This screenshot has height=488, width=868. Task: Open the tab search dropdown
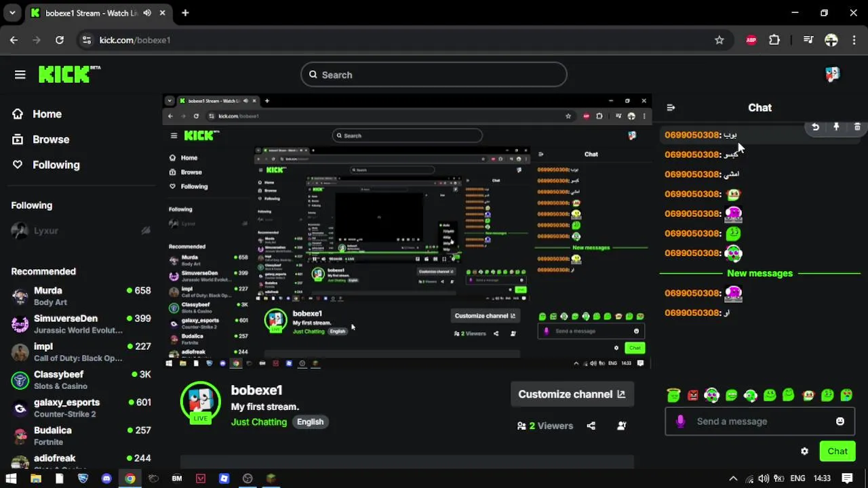coord(12,13)
